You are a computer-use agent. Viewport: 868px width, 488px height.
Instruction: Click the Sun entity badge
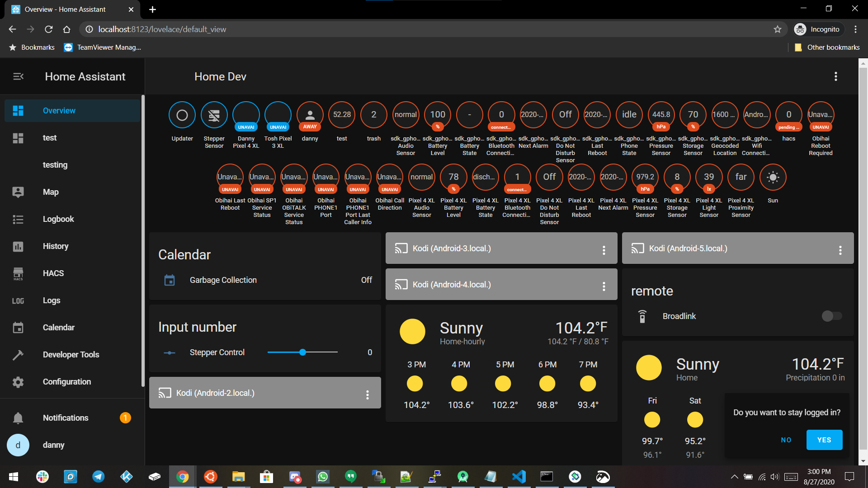pos(773,177)
